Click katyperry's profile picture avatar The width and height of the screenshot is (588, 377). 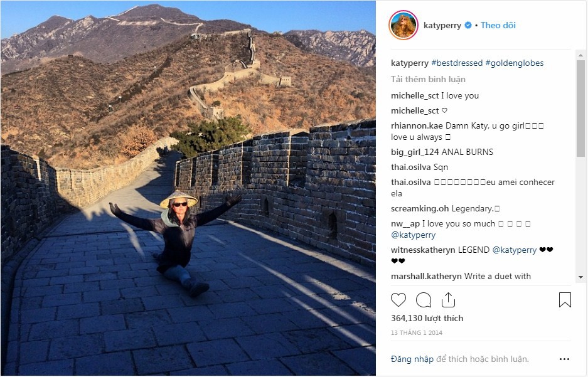click(404, 25)
